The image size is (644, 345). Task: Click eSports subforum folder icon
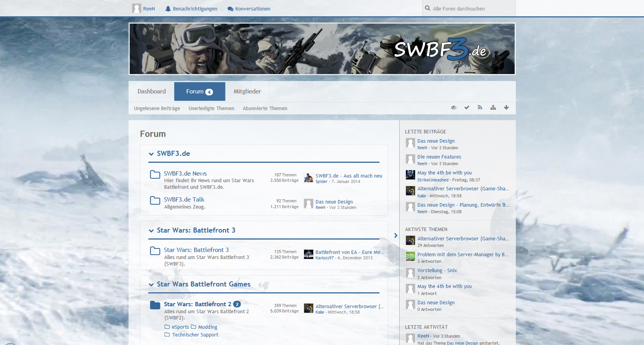click(167, 327)
